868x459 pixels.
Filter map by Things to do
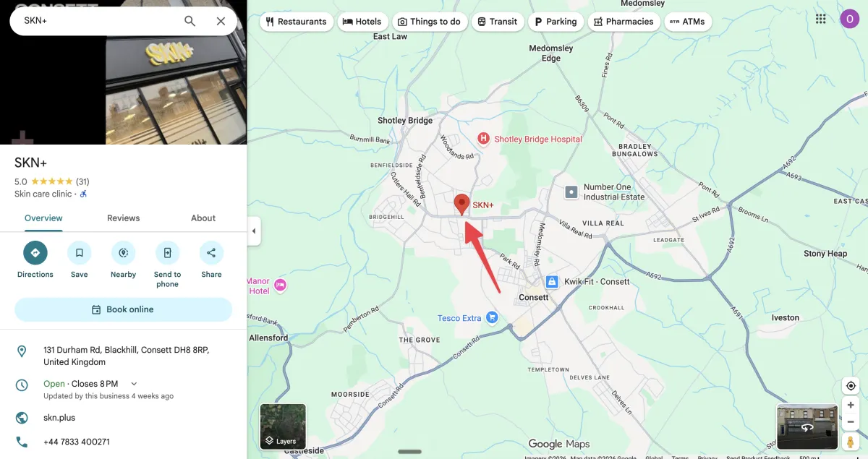pyautogui.click(x=430, y=22)
